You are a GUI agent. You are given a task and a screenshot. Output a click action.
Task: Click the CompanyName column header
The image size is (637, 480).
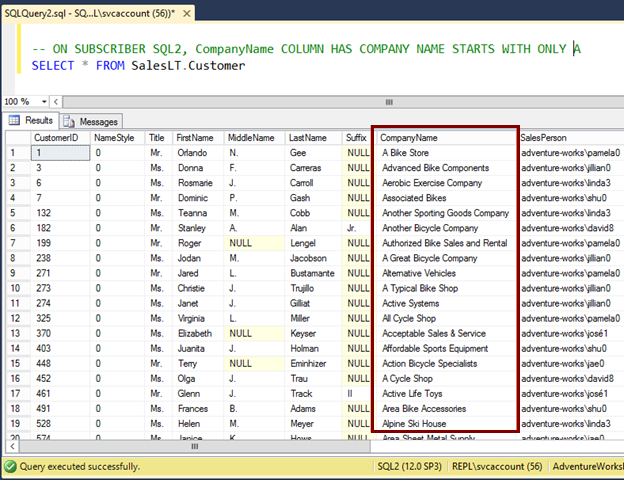[x=410, y=138]
